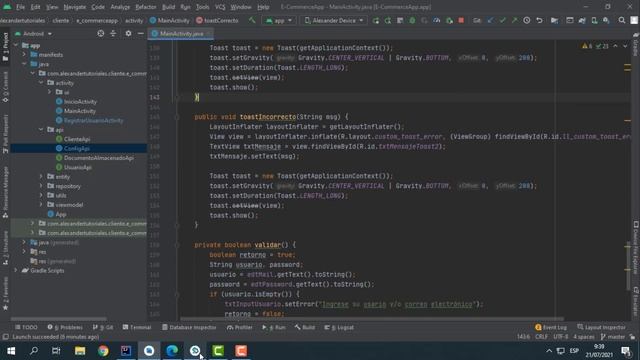The height and width of the screenshot is (360, 640).
Task: Click the master git branch indicator
Action: 613,337
